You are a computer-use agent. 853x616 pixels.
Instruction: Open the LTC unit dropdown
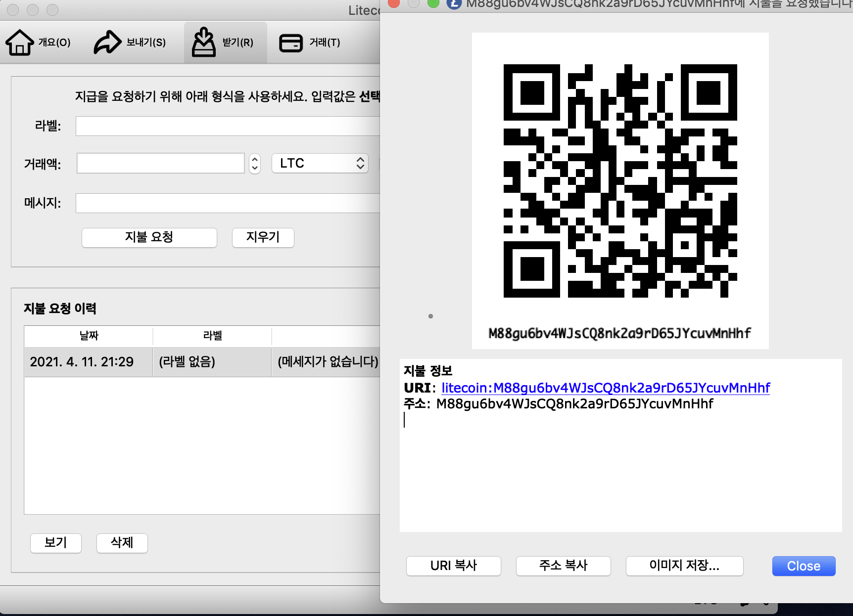tap(320, 163)
